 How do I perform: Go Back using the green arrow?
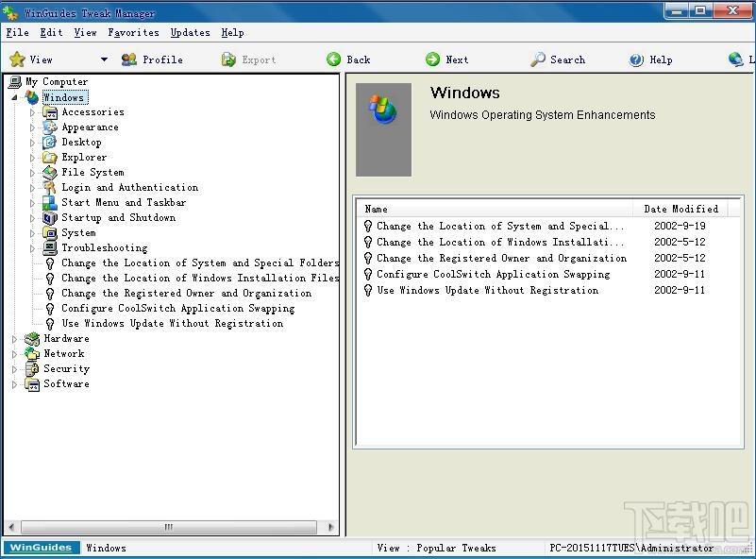334,59
